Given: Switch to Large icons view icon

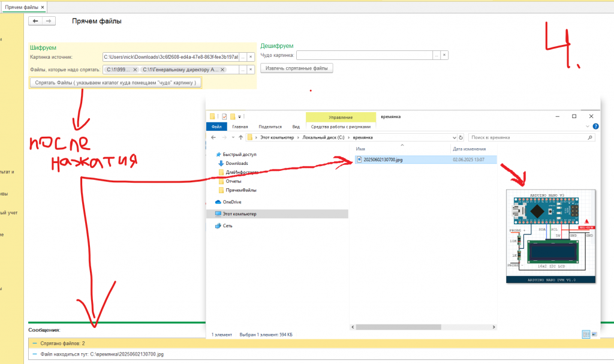Looking at the screenshot, I should pyautogui.click(x=594, y=334).
